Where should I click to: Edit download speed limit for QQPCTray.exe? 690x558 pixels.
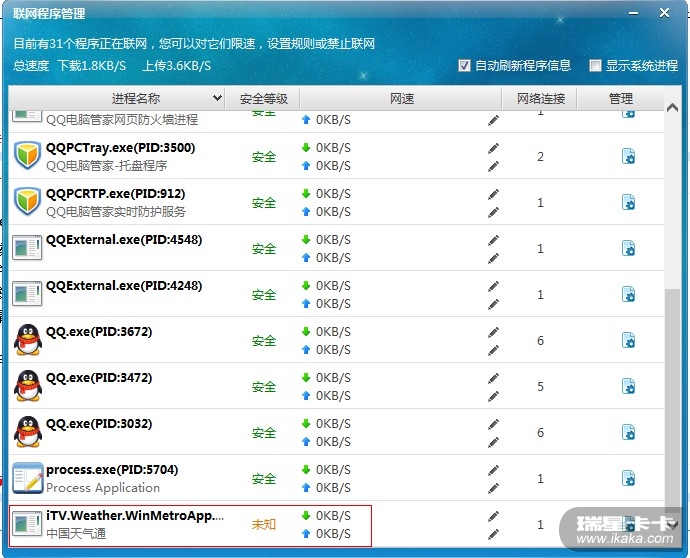[x=493, y=148]
